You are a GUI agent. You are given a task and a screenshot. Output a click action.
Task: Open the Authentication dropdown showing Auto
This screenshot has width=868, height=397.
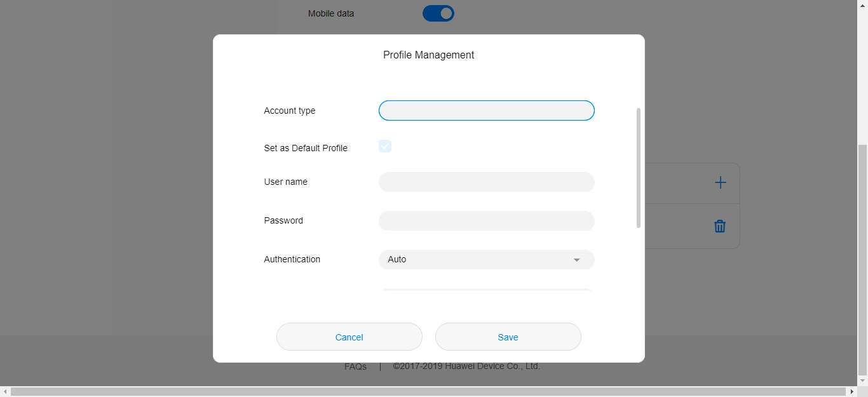[486, 259]
